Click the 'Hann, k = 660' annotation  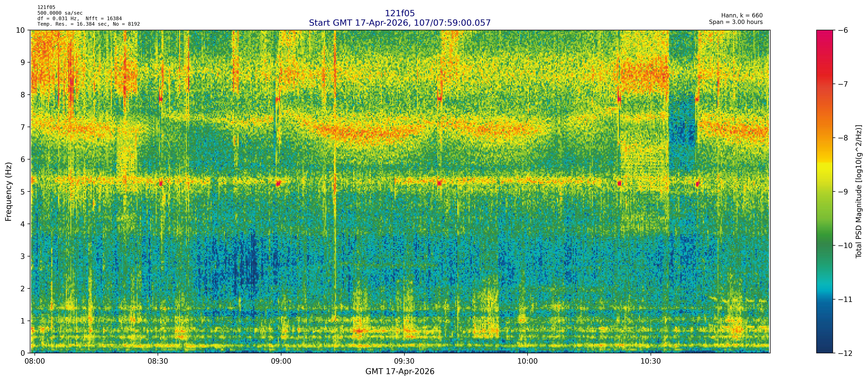742,16
